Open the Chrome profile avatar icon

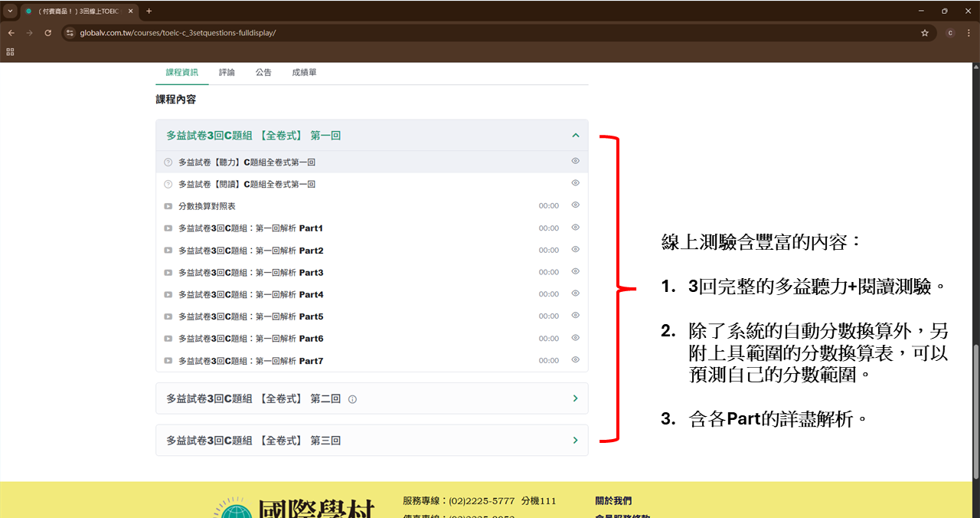[x=950, y=33]
